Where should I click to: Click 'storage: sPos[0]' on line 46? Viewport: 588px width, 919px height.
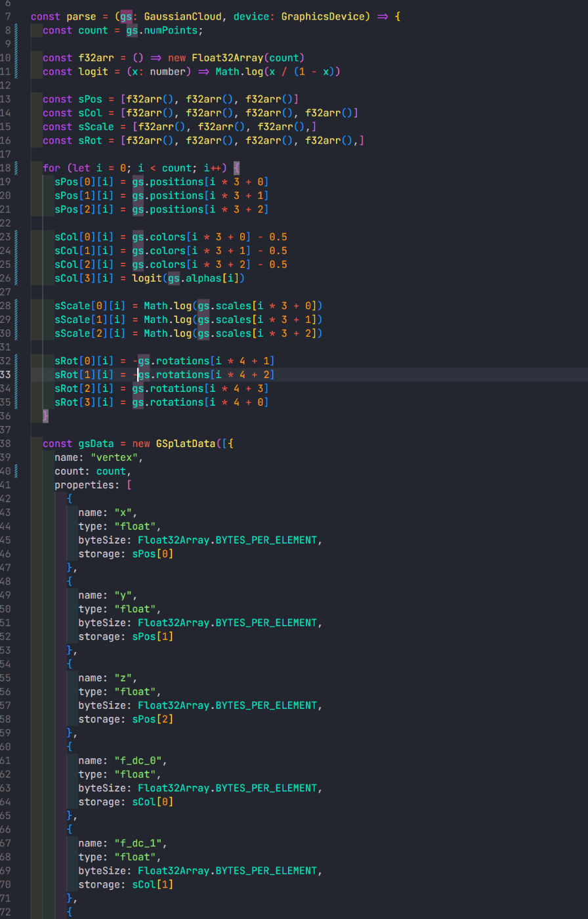coord(126,554)
